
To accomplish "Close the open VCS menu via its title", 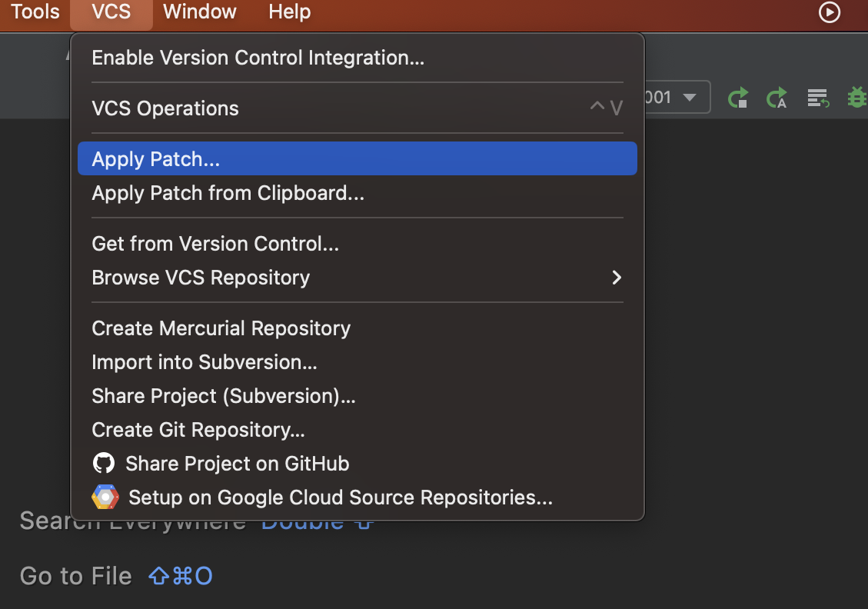I will click(x=111, y=12).
